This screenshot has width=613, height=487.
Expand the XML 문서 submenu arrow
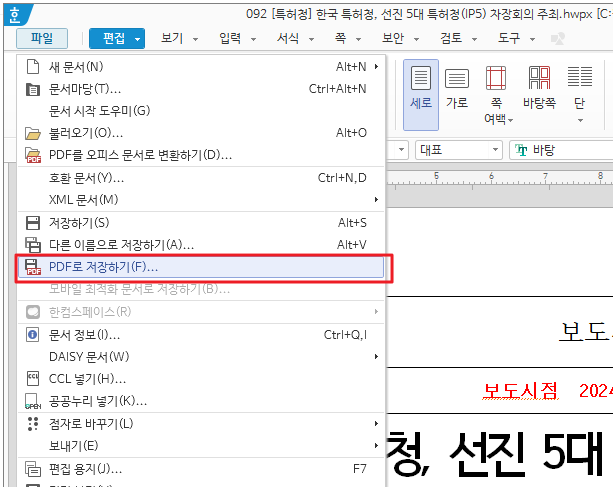tap(376, 200)
